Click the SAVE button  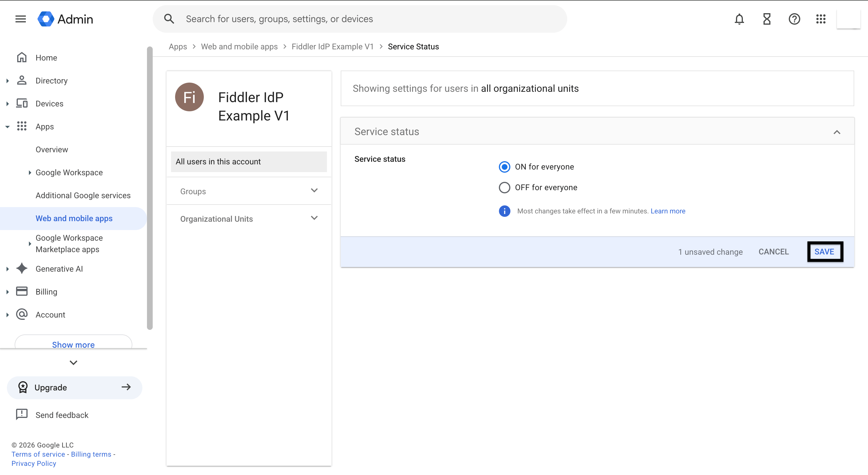point(825,252)
